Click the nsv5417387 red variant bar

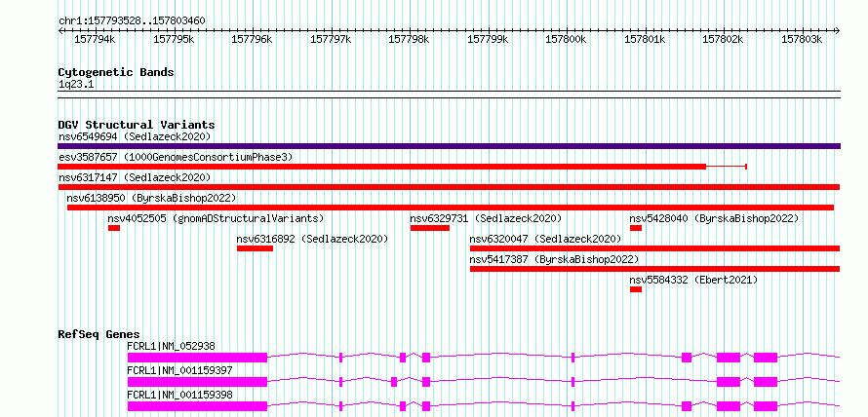654,269
